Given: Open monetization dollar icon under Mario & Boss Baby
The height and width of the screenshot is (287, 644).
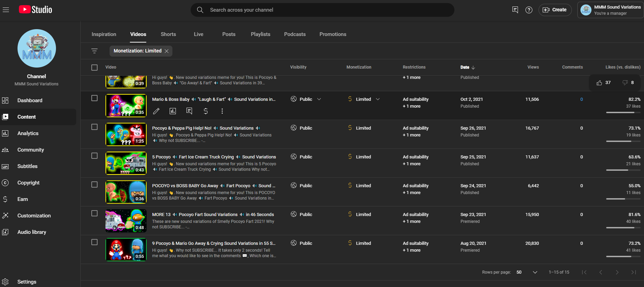Looking at the screenshot, I should click(206, 111).
